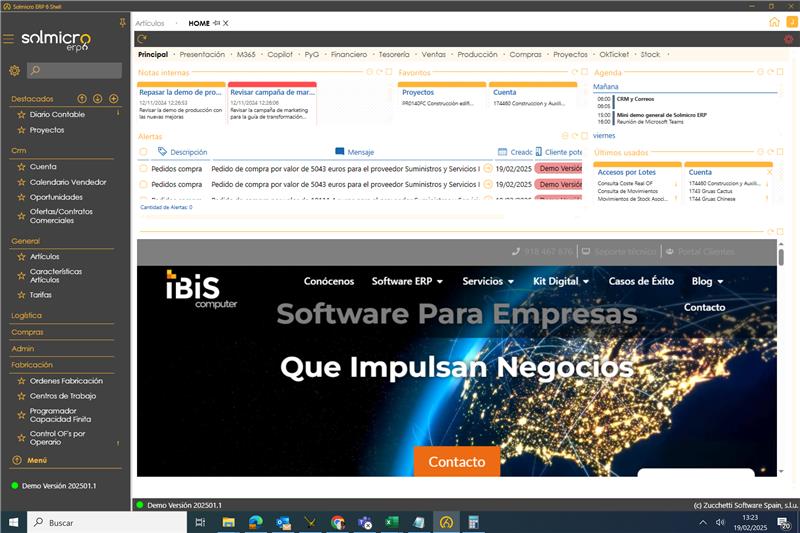The image size is (800, 533).
Task: Sort alerts by the Descripción column header
Action: 188,152
